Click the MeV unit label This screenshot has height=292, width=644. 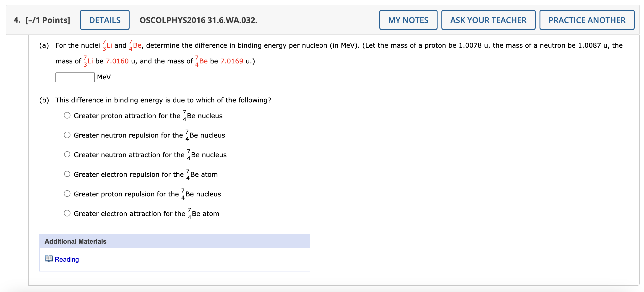coord(104,77)
